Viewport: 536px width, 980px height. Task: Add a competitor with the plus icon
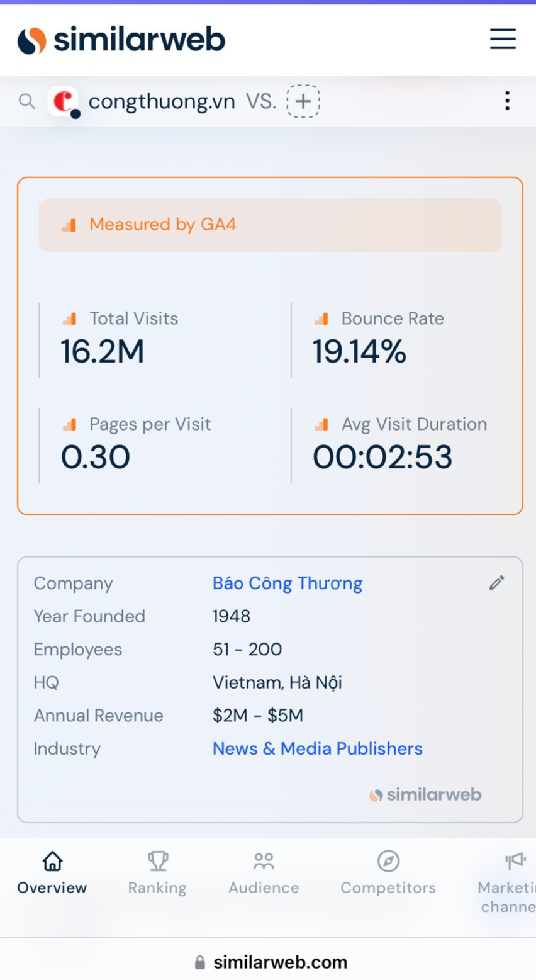tap(303, 101)
